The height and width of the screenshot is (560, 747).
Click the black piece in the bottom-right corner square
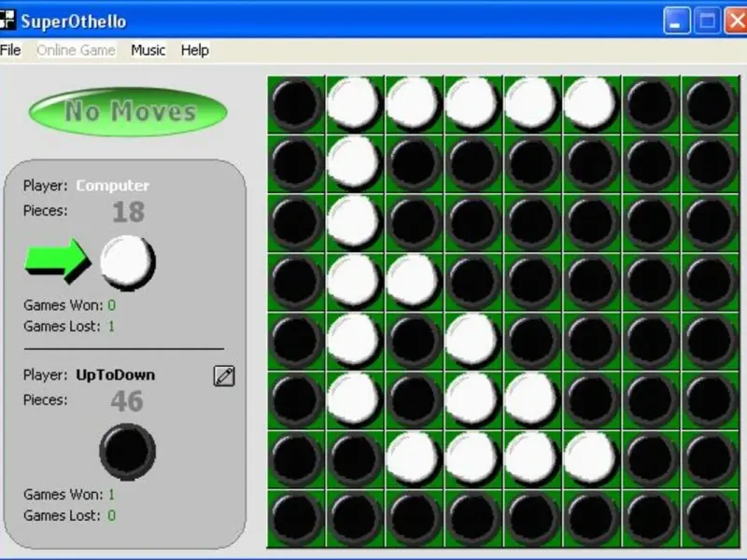pyautogui.click(x=710, y=519)
